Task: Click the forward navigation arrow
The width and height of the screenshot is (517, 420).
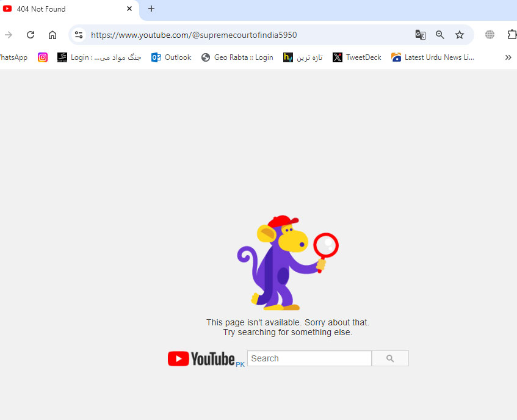Action: click(9, 35)
